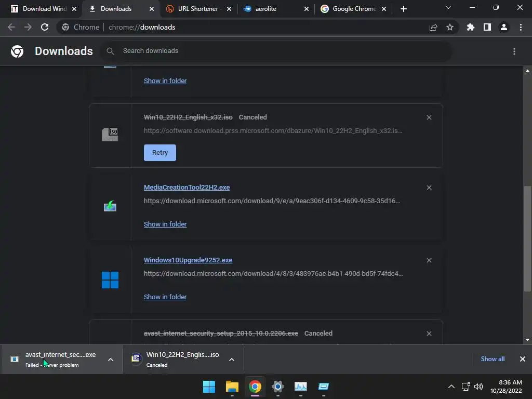Click the page vertical scrollbar thumb
Image resolution: width=532 pixels, height=399 pixels.
pos(527,238)
